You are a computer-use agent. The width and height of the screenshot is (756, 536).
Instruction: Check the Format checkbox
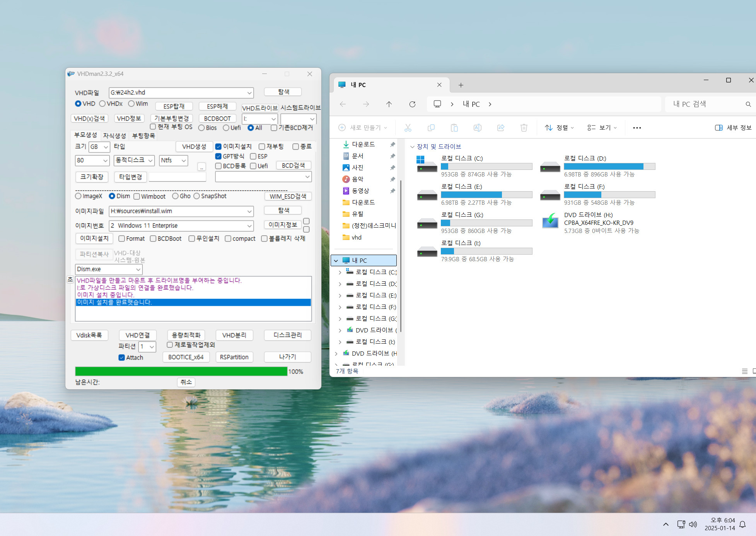click(121, 239)
